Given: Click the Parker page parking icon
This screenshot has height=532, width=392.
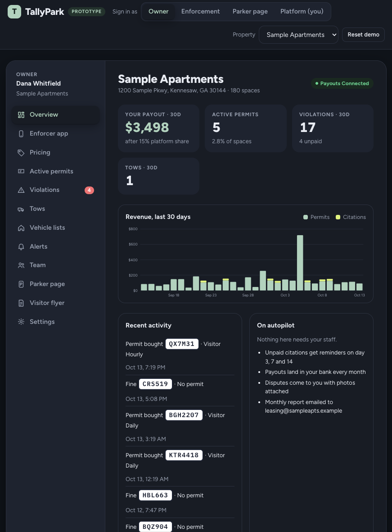Looking at the screenshot, I should 21,284.
